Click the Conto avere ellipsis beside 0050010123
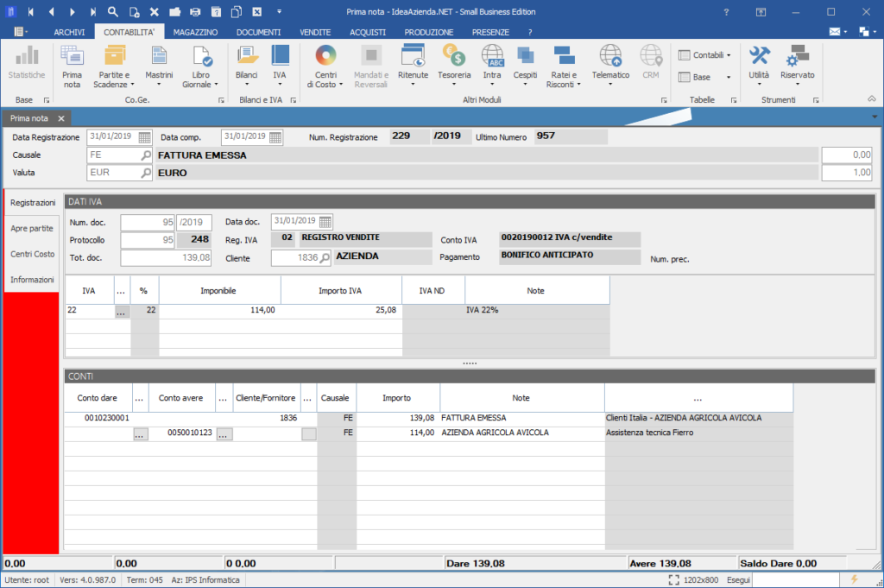 [x=224, y=434]
